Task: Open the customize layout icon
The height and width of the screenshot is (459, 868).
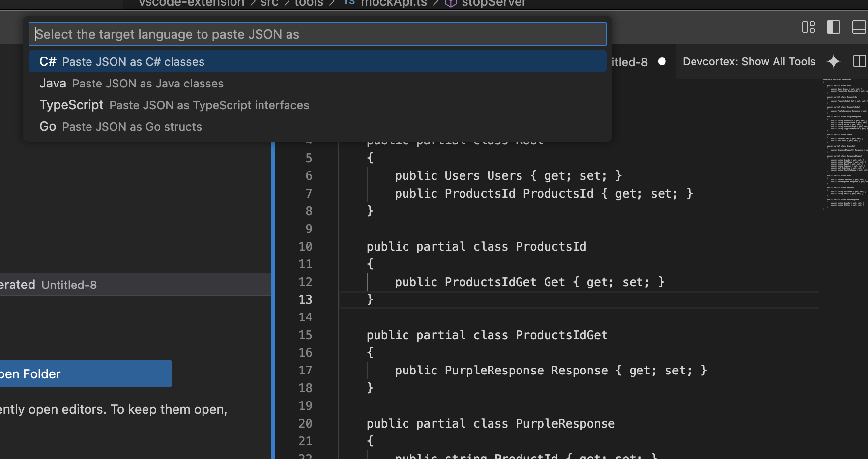Action: (x=808, y=27)
